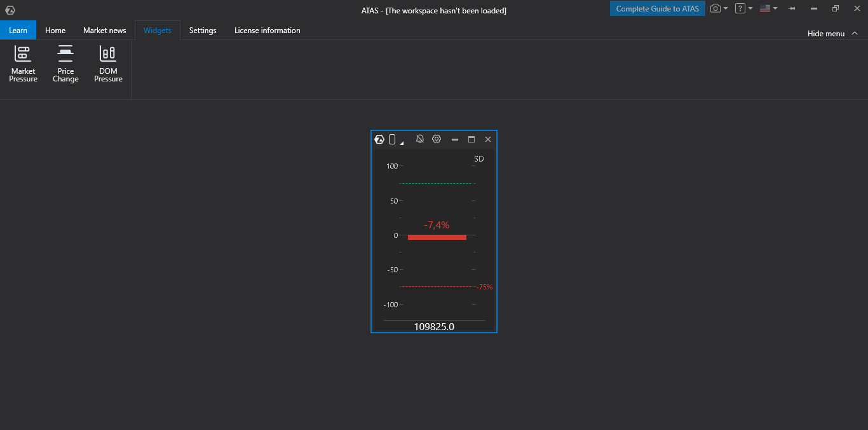Click the screenshot camera icon

(x=715, y=8)
